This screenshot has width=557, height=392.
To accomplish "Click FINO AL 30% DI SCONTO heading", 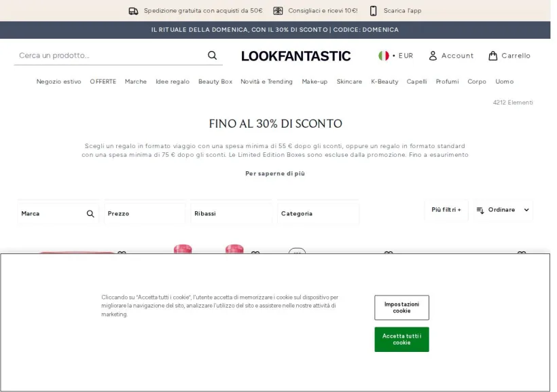I will point(275,124).
